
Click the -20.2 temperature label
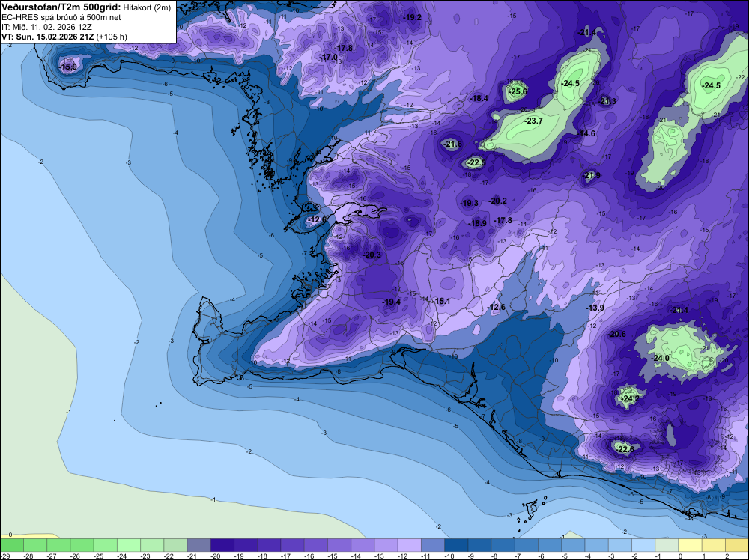coord(498,201)
